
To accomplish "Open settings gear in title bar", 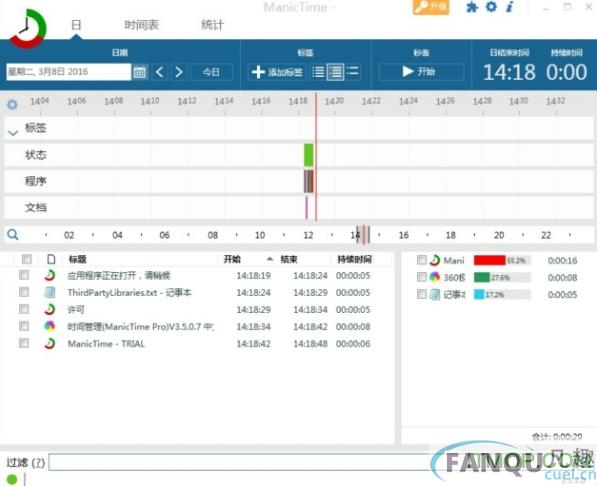I will [x=491, y=6].
